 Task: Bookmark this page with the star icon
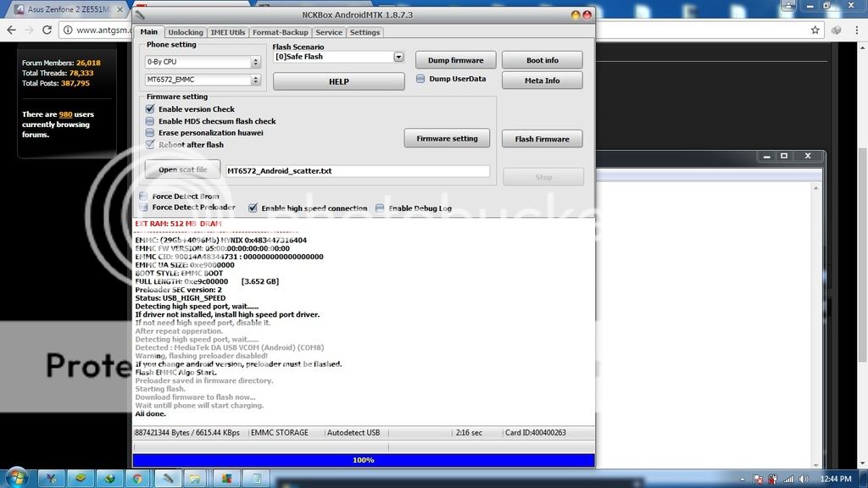[815, 30]
